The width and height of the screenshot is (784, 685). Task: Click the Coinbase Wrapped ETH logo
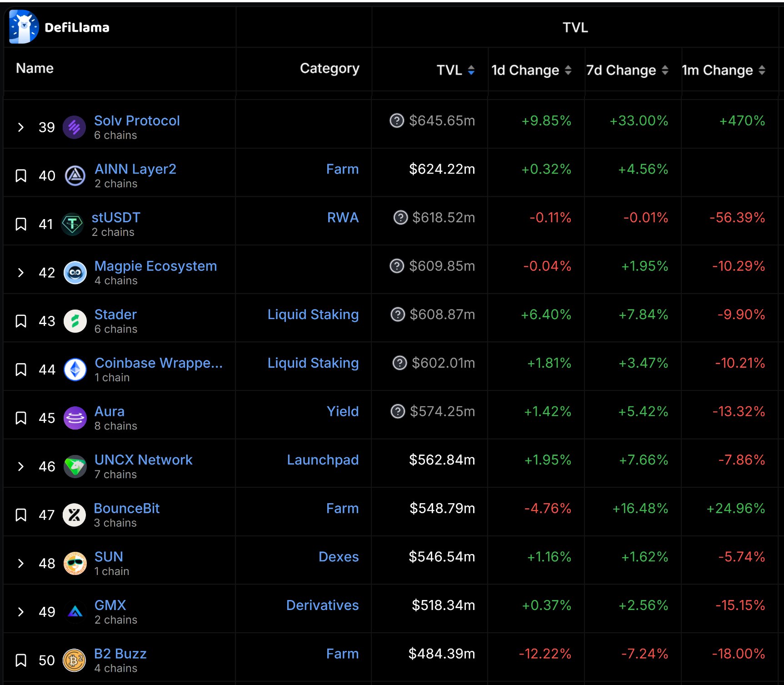(75, 369)
